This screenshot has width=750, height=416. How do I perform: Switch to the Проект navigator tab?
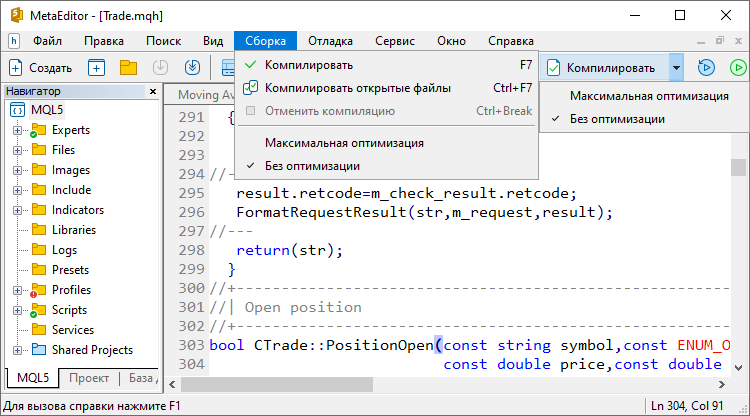coord(89,378)
